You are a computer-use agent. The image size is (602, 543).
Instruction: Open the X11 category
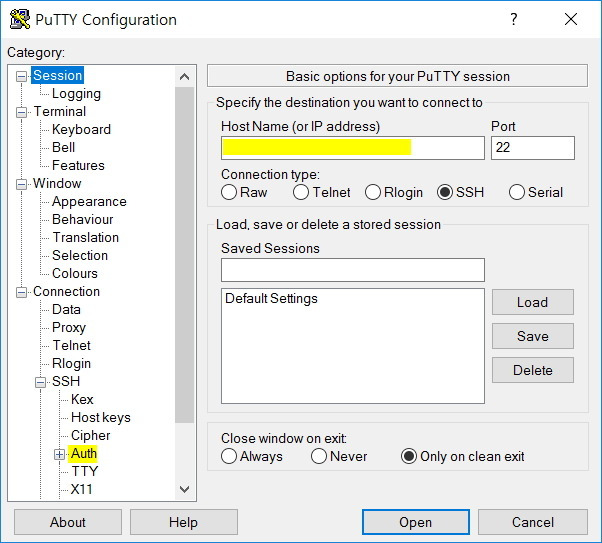point(81,490)
